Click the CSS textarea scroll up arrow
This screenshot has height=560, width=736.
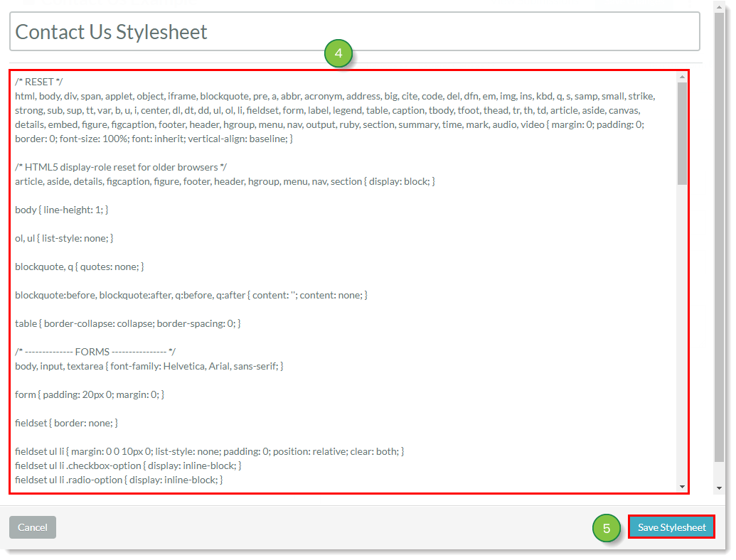pyautogui.click(x=682, y=77)
